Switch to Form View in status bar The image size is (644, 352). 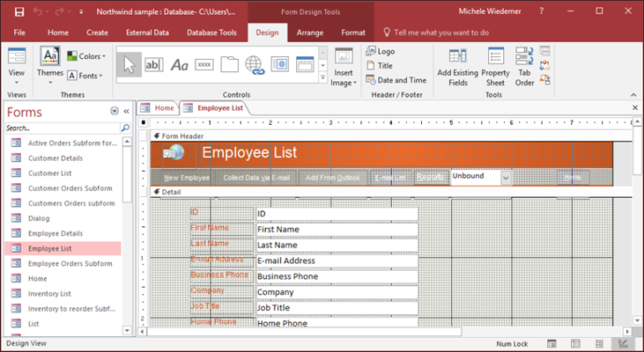[x=551, y=343]
